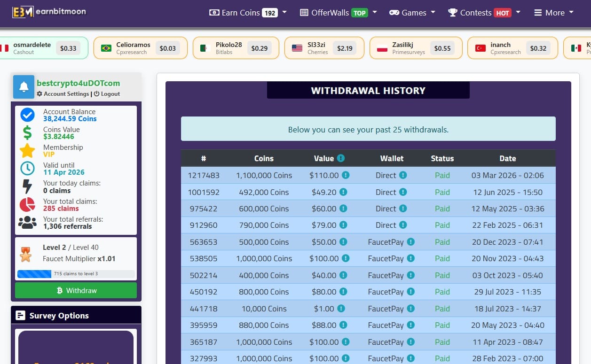Expand the OfferWalls dropdown
Viewport: 591px width, 364px height.
[x=338, y=13]
